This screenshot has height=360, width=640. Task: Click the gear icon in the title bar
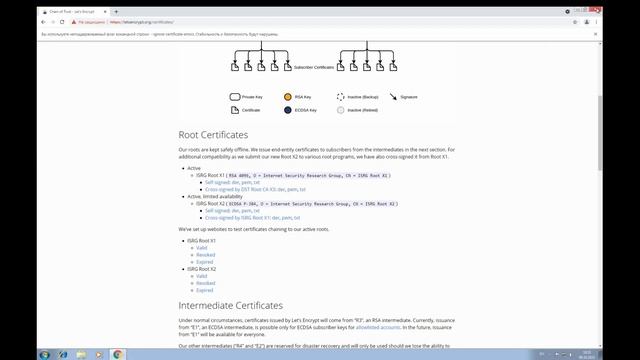click(567, 12)
